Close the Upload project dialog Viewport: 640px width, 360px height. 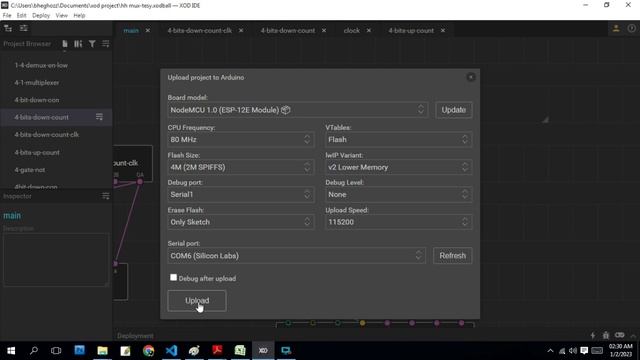(x=471, y=77)
